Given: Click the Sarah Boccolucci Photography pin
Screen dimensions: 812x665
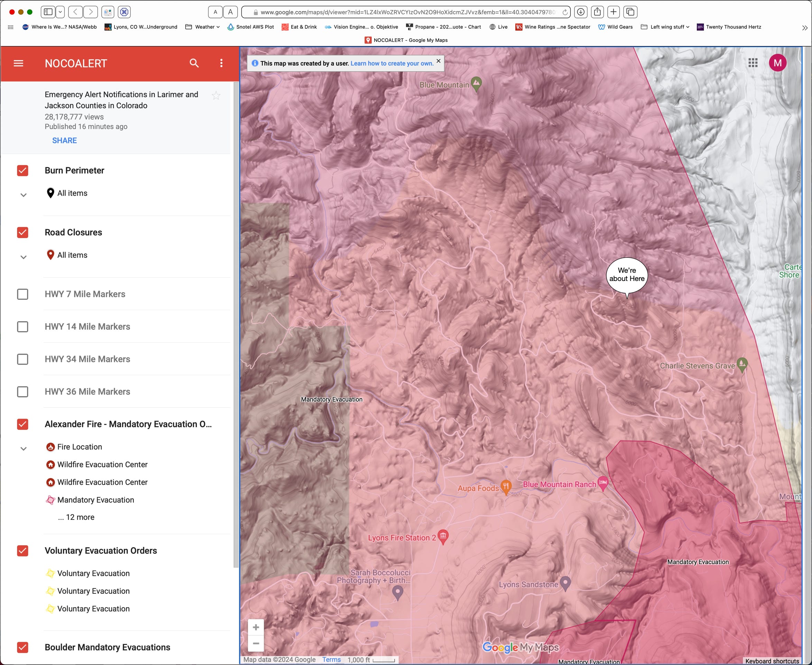Looking at the screenshot, I should pyautogui.click(x=397, y=593).
